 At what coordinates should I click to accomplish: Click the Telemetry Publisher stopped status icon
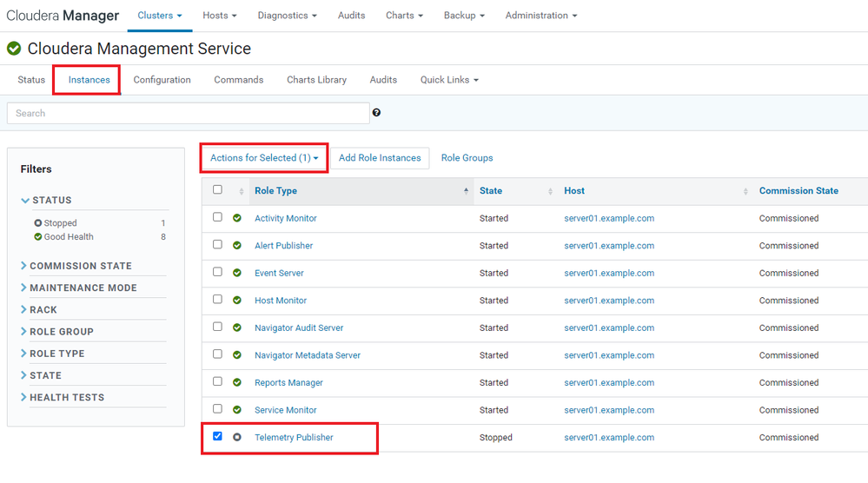(x=237, y=437)
